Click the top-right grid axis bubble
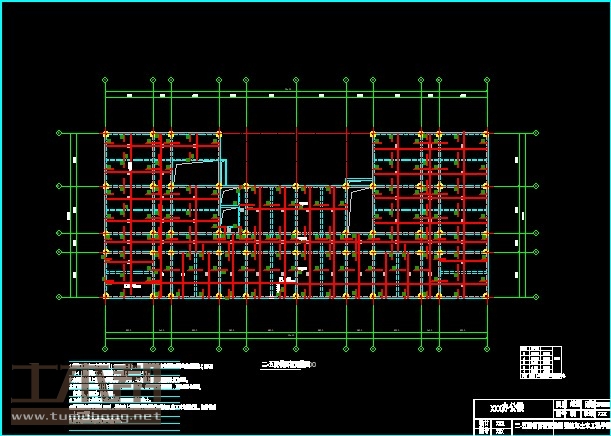 pyautogui.click(x=488, y=79)
